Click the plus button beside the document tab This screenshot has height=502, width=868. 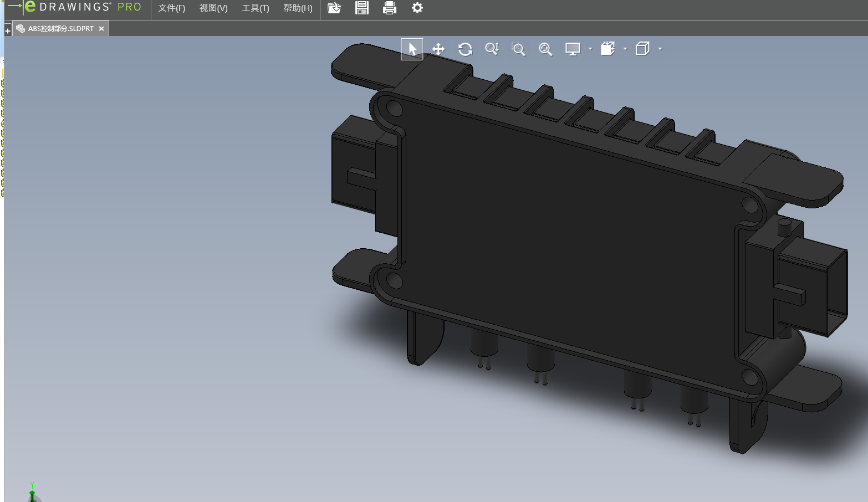click(x=8, y=31)
